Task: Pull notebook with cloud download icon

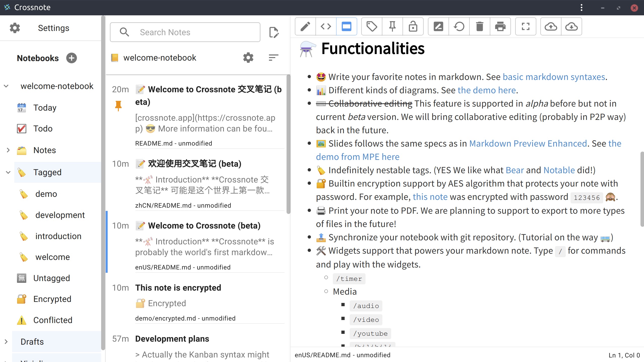Action: (x=571, y=26)
